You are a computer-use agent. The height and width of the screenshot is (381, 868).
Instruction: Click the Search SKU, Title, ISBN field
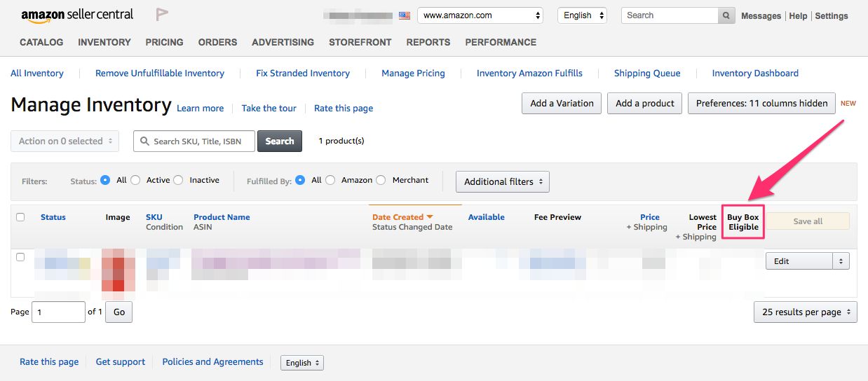click(195, 141)
